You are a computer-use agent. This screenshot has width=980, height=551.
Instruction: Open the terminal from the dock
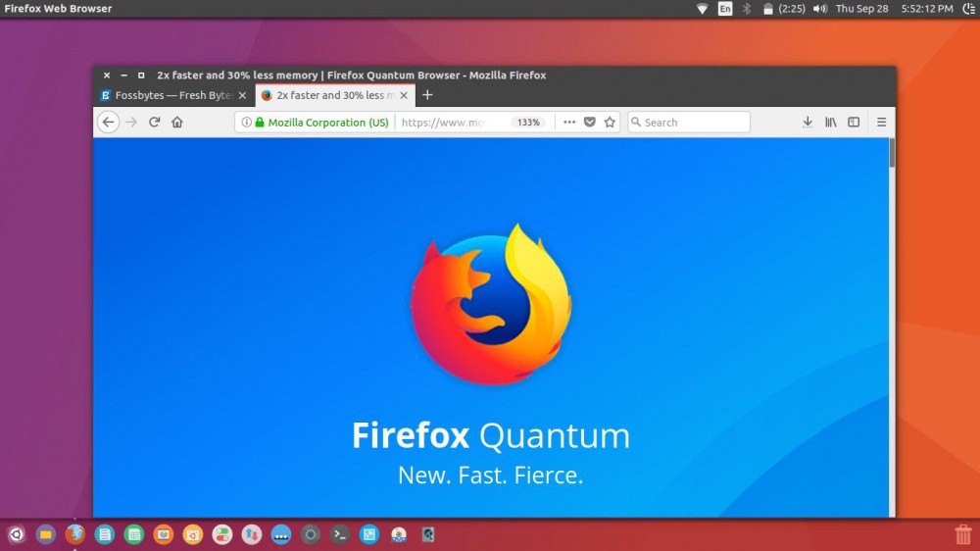[339, 534]
